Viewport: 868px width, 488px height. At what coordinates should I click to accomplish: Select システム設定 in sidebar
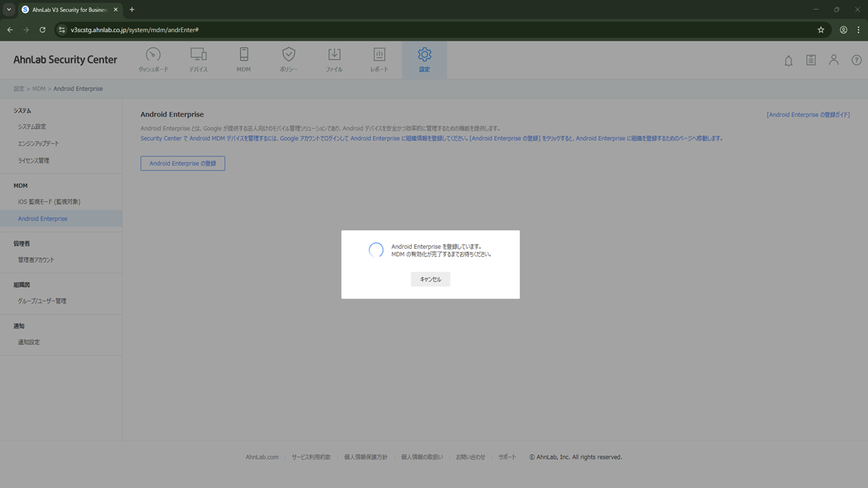tap(32, 126)
